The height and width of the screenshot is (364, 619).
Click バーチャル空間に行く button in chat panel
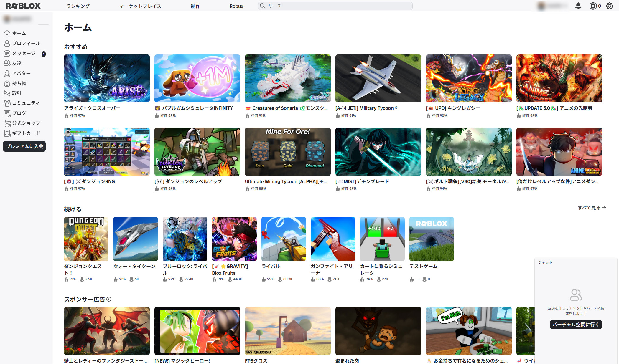576,325
